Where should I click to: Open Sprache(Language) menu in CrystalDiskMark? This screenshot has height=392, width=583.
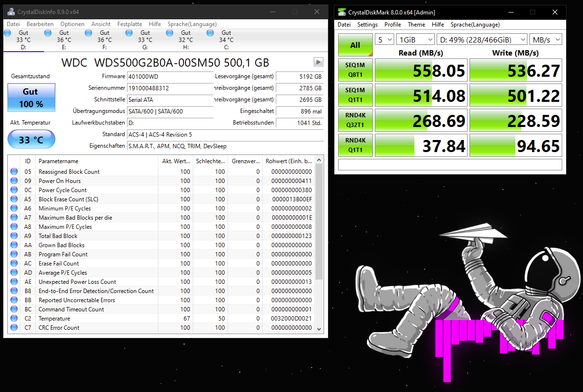pos(475,25)
